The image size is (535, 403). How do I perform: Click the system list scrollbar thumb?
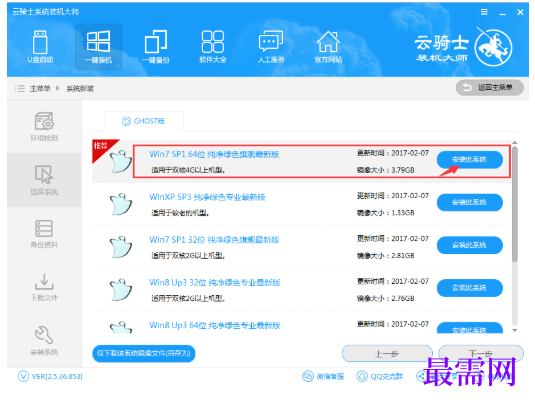tap(515, 204)
